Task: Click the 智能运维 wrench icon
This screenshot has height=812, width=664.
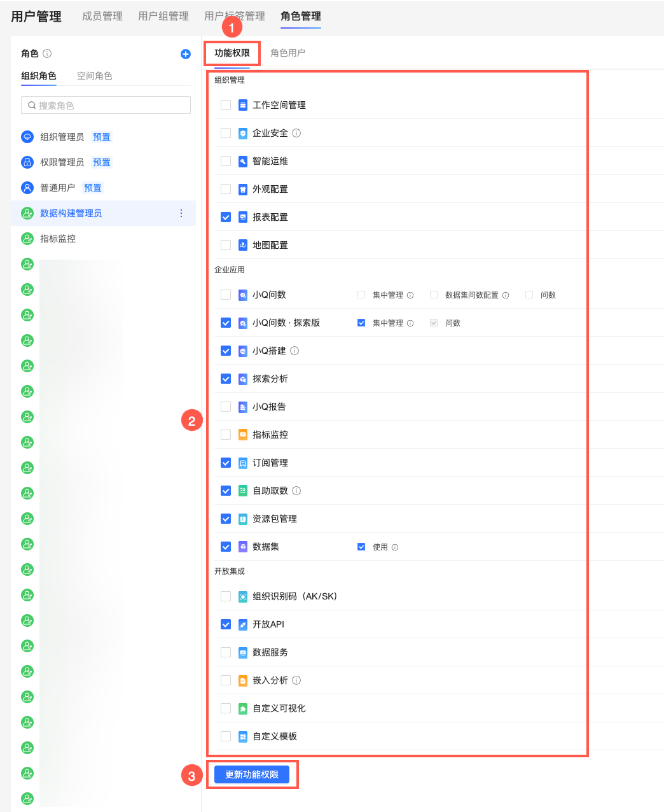Action: pos(243,161)
